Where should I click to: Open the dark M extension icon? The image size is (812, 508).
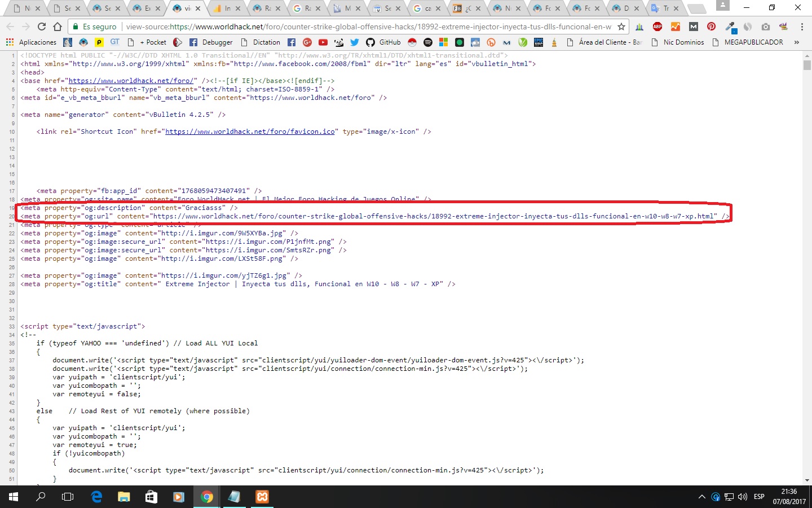tap(693, 27)
